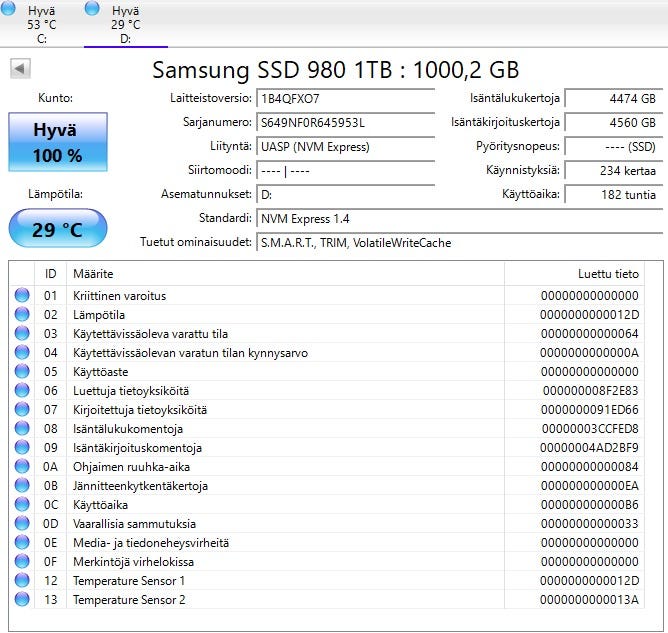Click the blue status orb for C:
The image size is (668, 633).
pyautogui.click(x=8, y=7)
